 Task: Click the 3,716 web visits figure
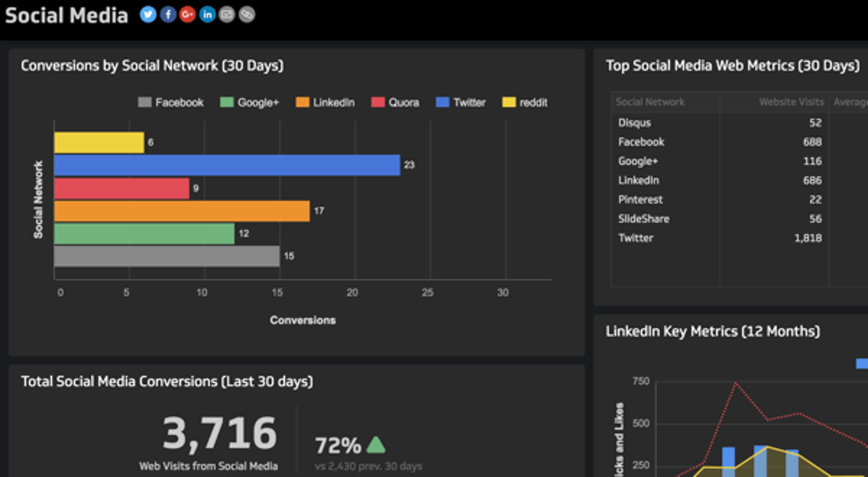pos(220,434)
